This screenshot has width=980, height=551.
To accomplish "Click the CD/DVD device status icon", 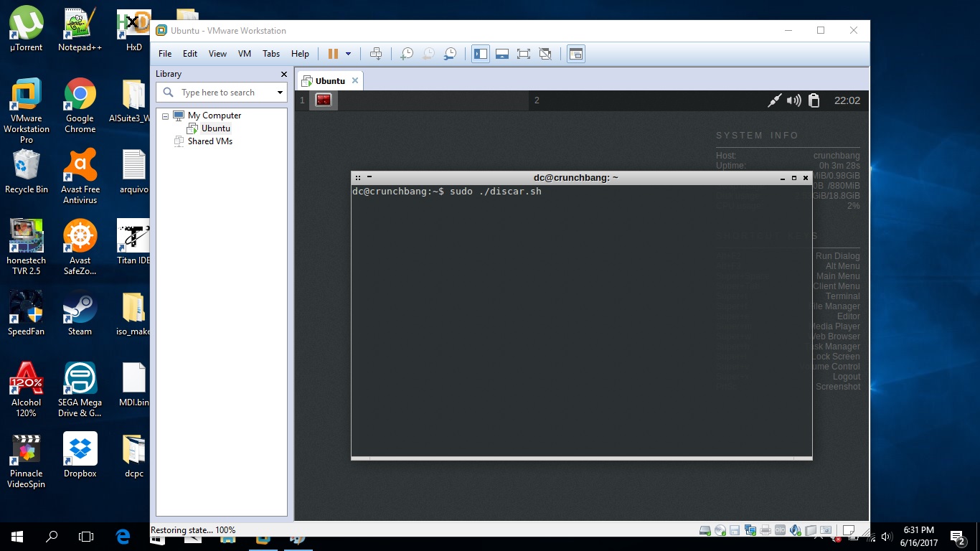I will click(720, 531).
